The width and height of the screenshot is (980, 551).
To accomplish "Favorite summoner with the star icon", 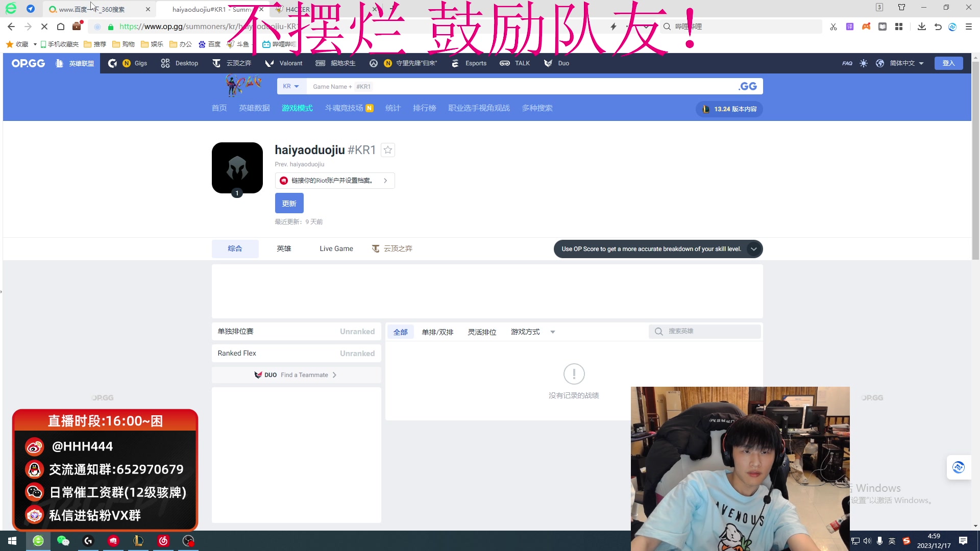I will tap(388, 150).
